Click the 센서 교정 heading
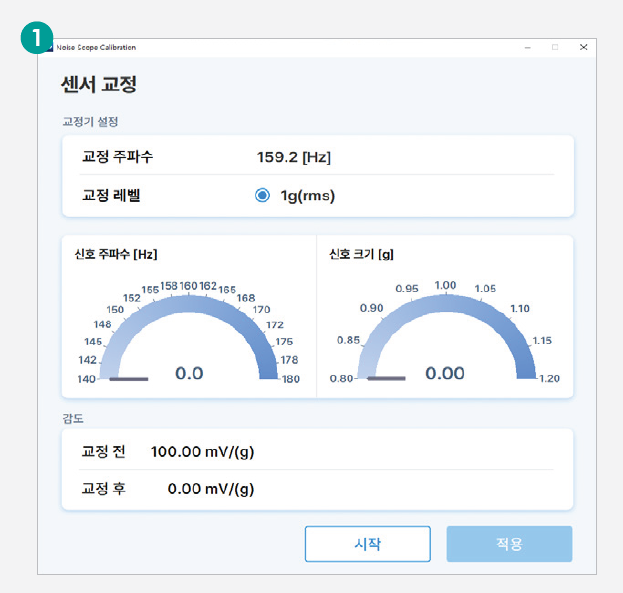Viewport: 623px width, 593px height. (98, 85)
